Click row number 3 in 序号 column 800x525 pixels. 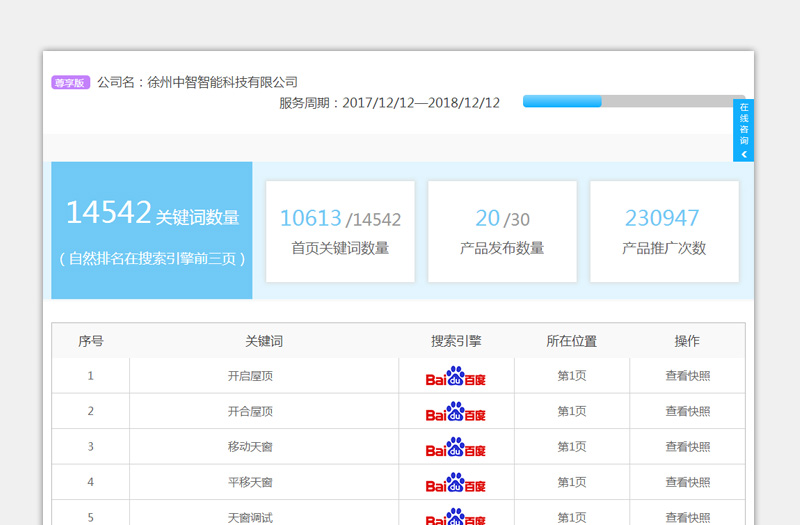(x=90, y=447)
